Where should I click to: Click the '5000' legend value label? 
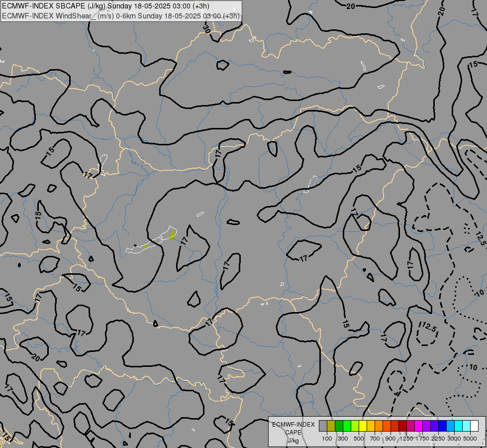470,439
